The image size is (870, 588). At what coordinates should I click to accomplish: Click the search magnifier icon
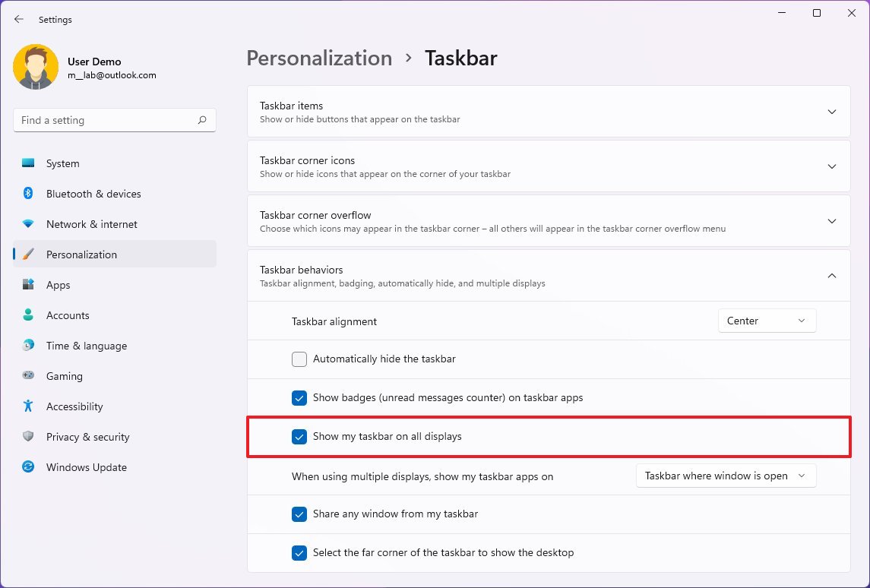pyautogui.click(x=202, y=120)
